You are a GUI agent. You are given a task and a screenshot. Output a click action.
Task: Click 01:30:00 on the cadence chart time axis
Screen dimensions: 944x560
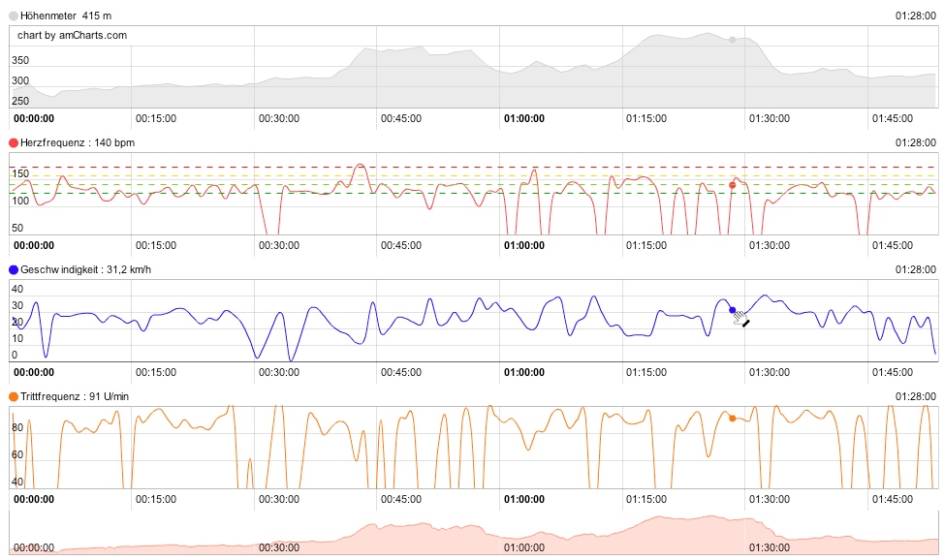click(x=769, y=499)
